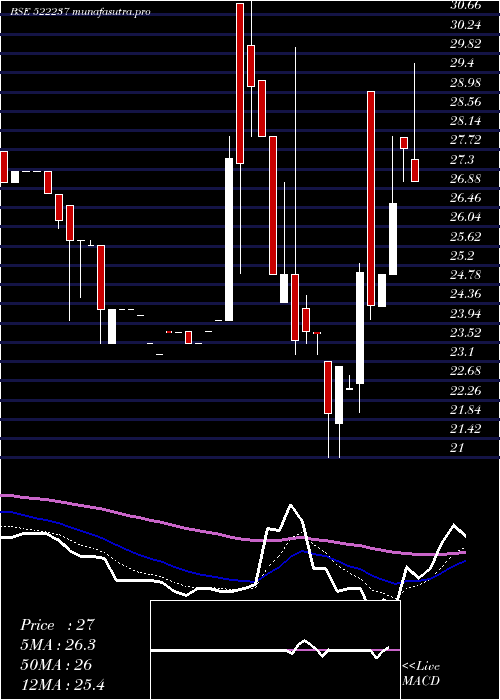The width and height of the screenshot is (500, 700).
Task: Click the 22.26 price axis label
Action: click(x=466, y=391)
